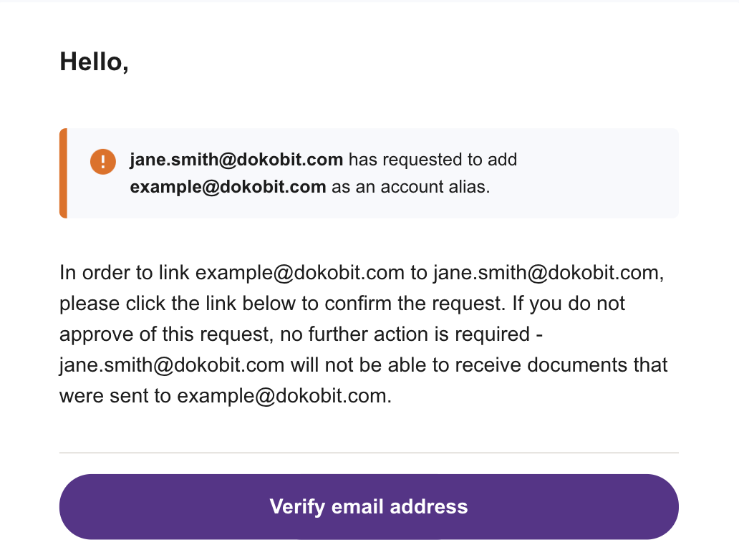Click the orange exclamation warning icon
The width and height of the screenshot is (739, 560).
[102, 162]
